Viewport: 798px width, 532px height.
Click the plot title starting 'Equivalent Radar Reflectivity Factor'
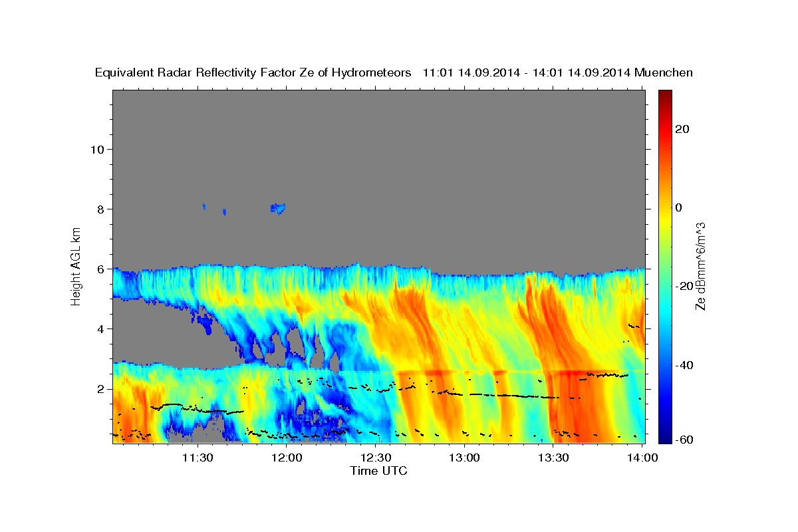pos(394,72)
